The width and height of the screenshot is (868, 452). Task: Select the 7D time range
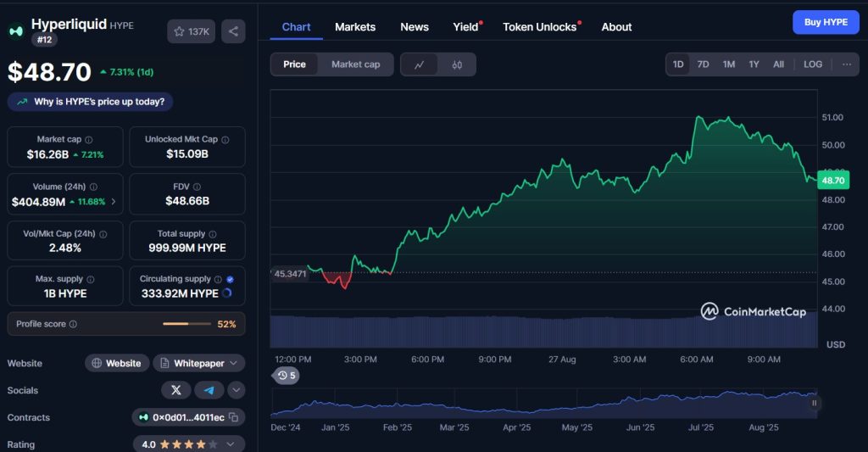point(703,64)
